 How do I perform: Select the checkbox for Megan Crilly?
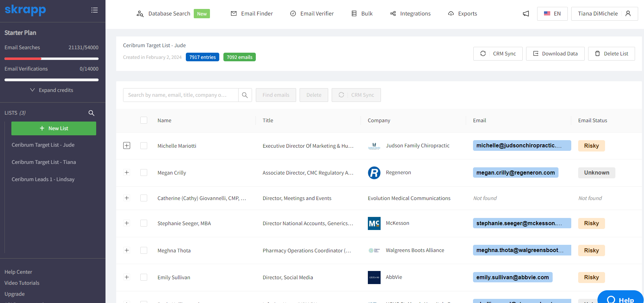click(x=144, y=173)
